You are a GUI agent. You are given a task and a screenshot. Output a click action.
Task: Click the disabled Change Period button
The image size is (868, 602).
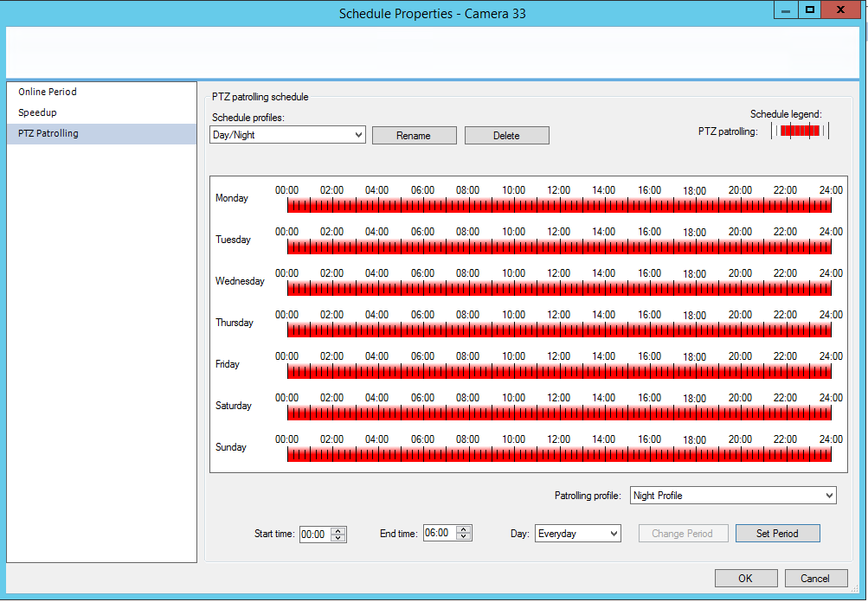tap(683, 533)
